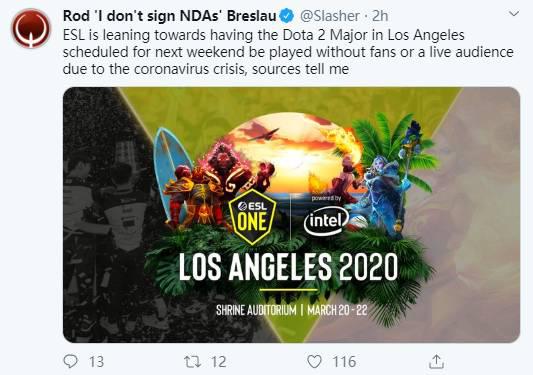Retweet this post using the retweet icon
This screenshot has width=533, height=375.
192,362
